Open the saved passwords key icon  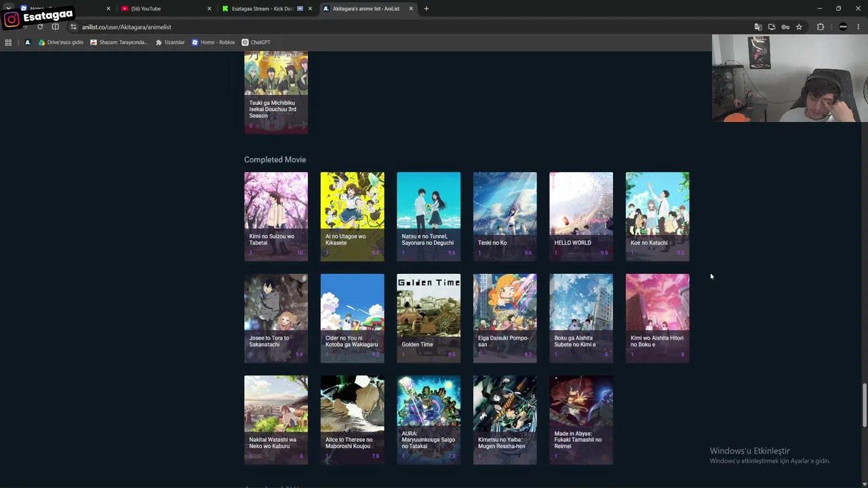pyautogui.click(x=785, y=27)
